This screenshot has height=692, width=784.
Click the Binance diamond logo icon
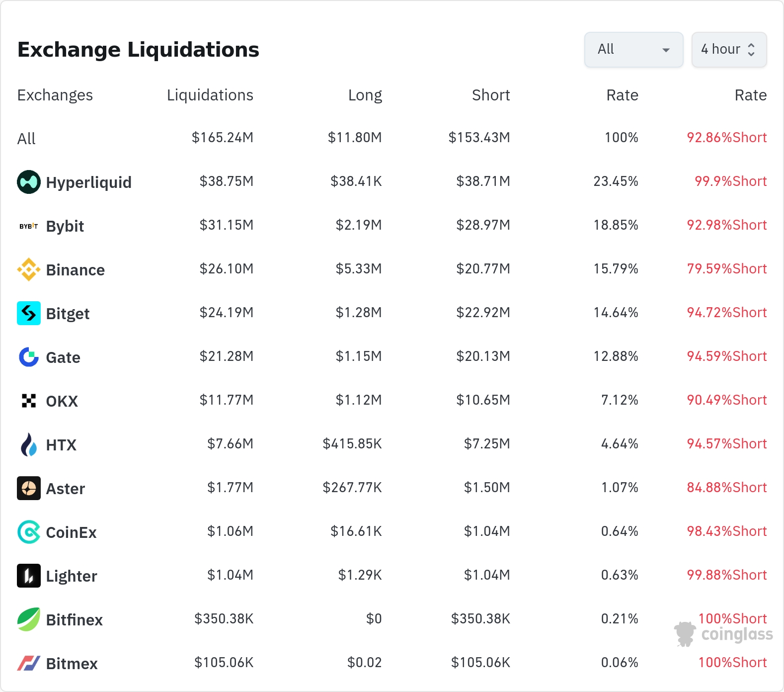pyautogui.click(x=29, y=269)
